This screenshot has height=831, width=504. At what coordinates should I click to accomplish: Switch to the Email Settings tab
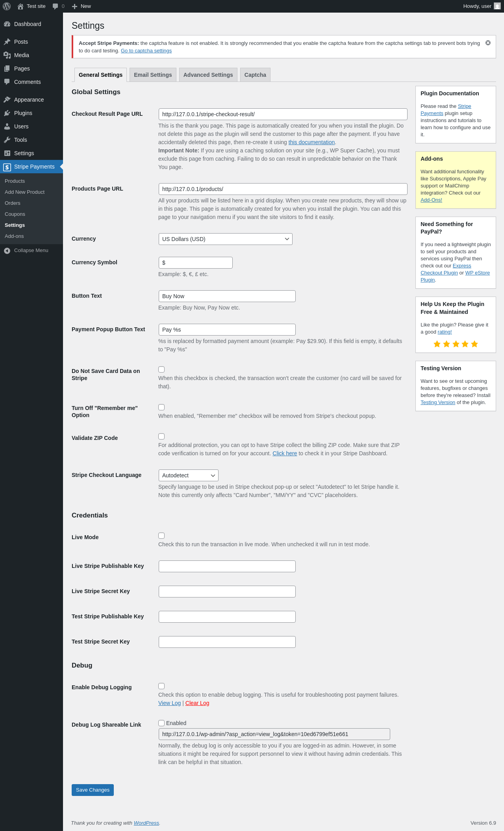153,75
